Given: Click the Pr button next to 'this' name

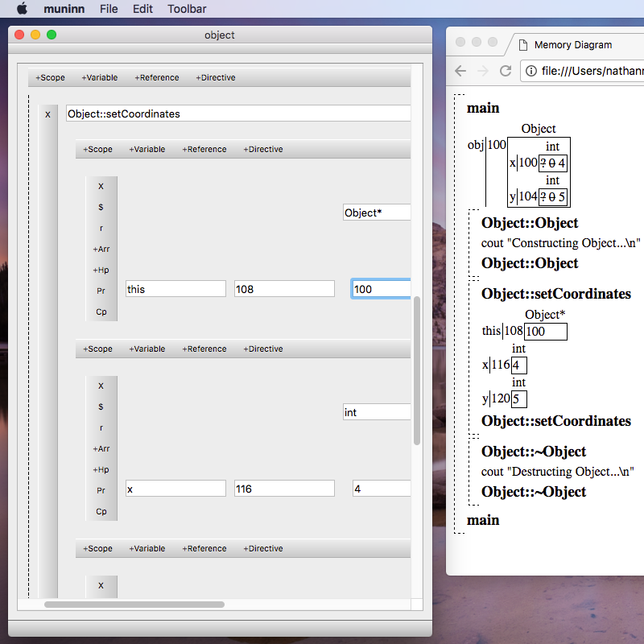Looking at the screenshot, I should pyautogui.click(x=101, y=291).
